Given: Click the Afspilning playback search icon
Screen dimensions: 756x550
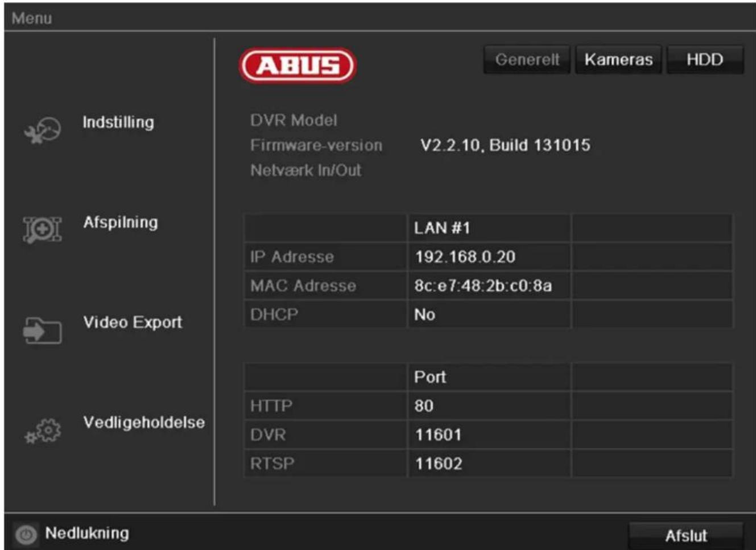Looking at the screenshot, I should pos(42,229).
